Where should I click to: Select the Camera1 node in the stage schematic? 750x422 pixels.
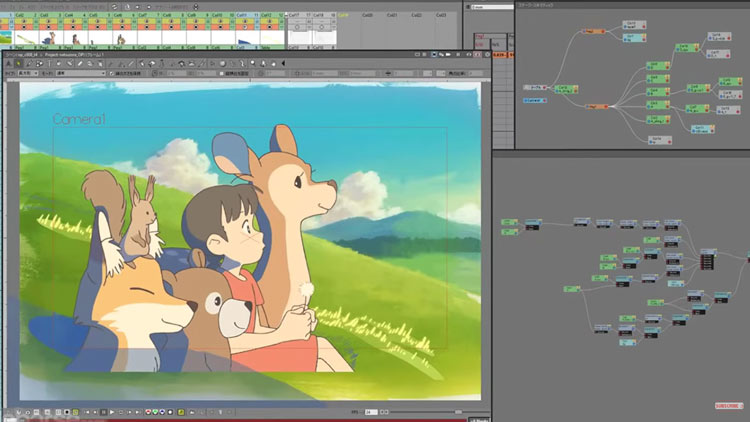click(x=534, y=100)
